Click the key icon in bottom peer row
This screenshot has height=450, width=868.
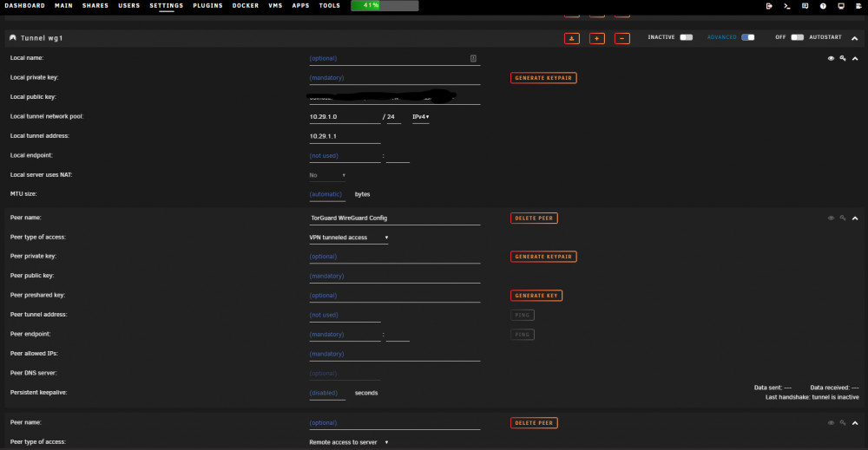coord(843,423)
